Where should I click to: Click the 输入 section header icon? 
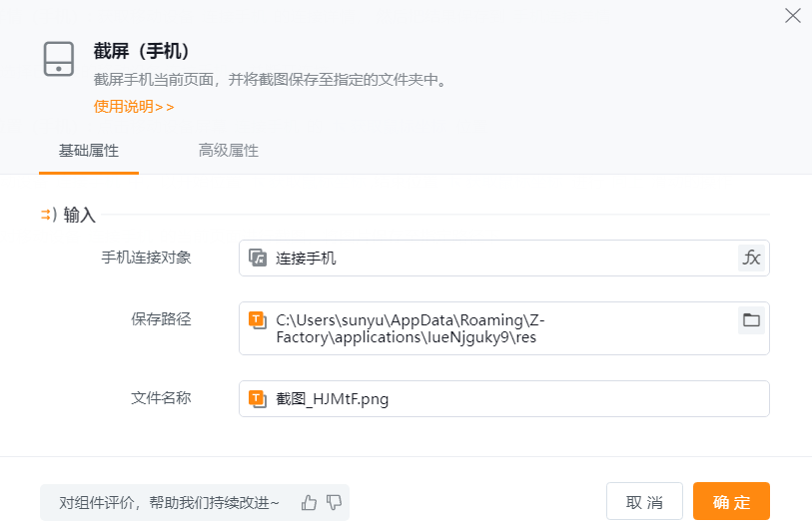coord(47,215)
